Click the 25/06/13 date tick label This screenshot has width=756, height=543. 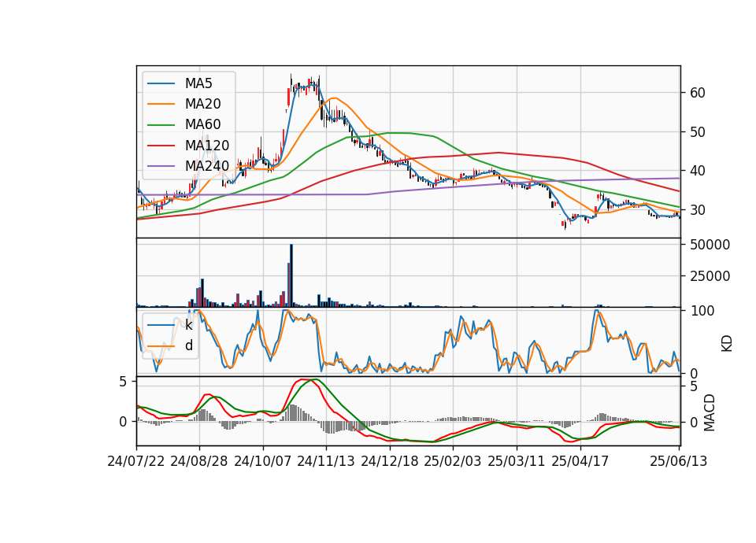pyautogui.click(x=679, y=461)
